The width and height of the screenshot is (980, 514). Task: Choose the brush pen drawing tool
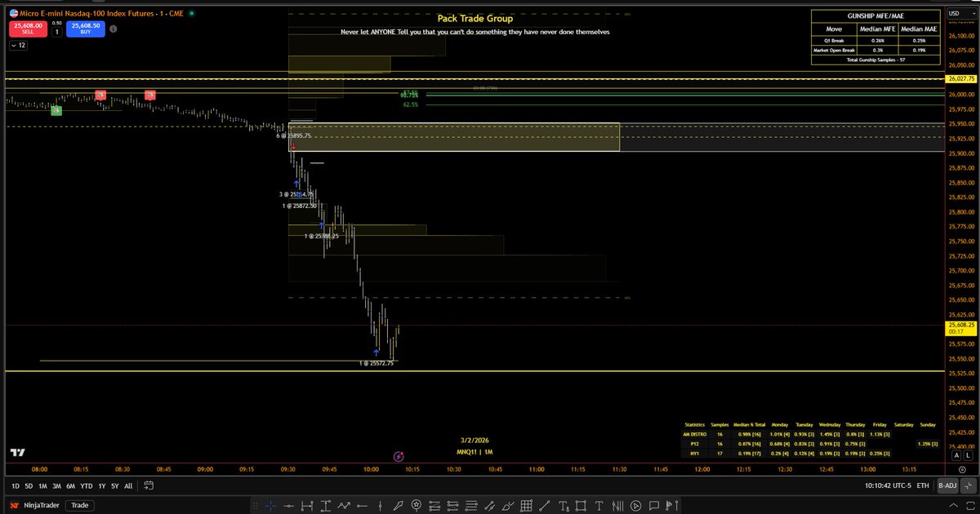tap(398, 506)
